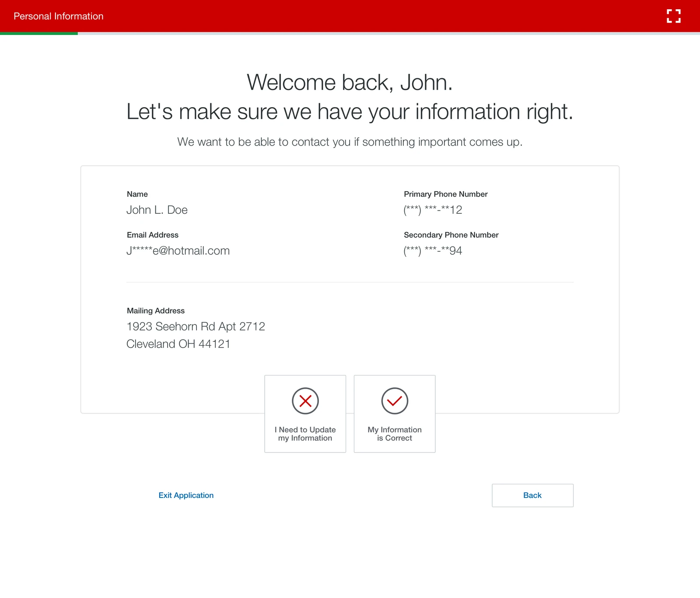Click secondary phone ending in 94

pyautogui.click(x=433, y=251)
